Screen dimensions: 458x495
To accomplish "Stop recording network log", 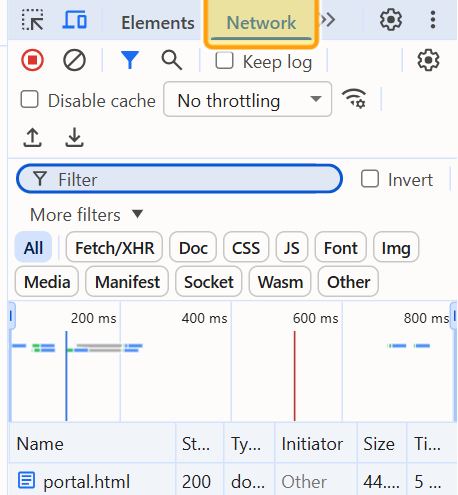I will click(x=32, y=60).
